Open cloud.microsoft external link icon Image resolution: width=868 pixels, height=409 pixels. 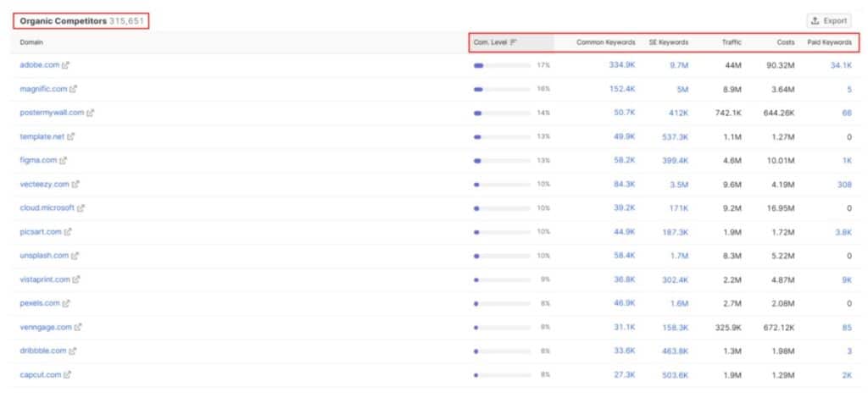(x=81, y=207)
